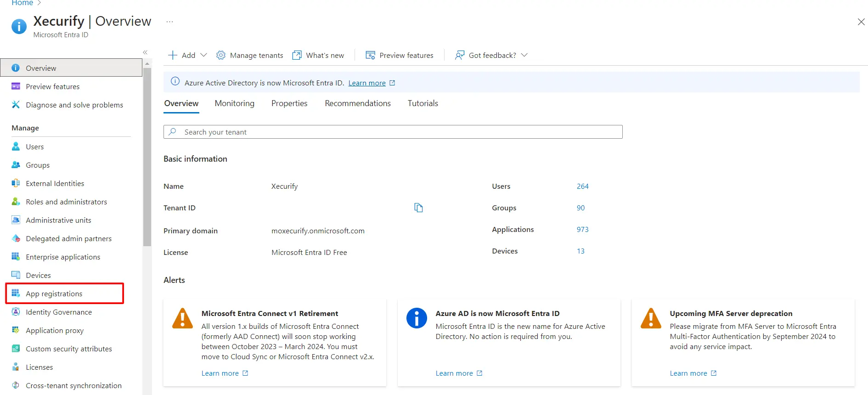Select the Preview features sidebar icon
The width and height of the screenshot is (868, 395).
click(16, 86)
